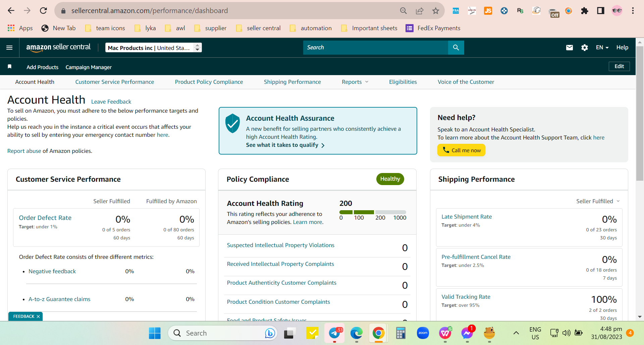Screen dimensions: 644x345
Task: Open the seller central bookmark folder
Action: coord(258,28)
